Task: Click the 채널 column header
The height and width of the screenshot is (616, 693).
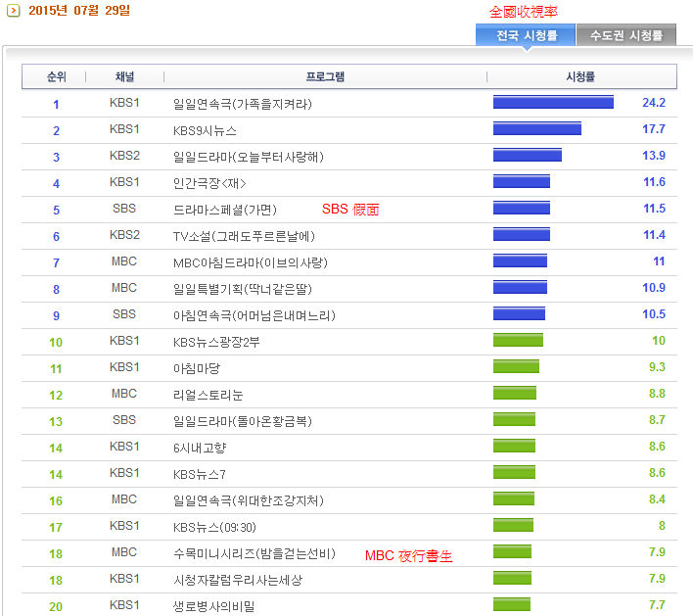Action: tap(124, 77)
